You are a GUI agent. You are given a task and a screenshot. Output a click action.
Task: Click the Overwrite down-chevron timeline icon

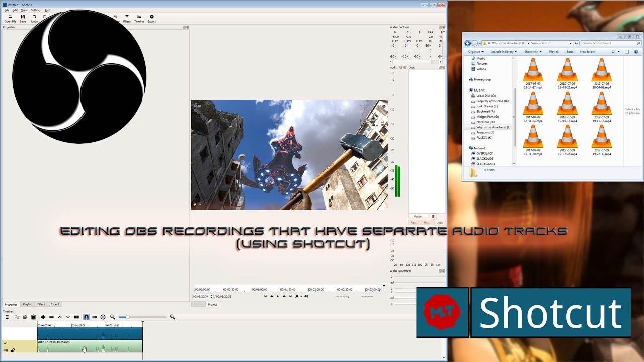point(68,317)
